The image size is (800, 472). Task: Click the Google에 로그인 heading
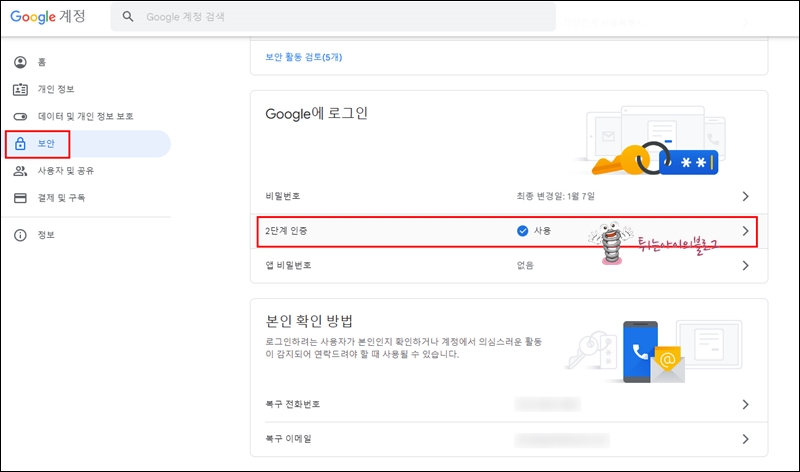tap(316, 113)
